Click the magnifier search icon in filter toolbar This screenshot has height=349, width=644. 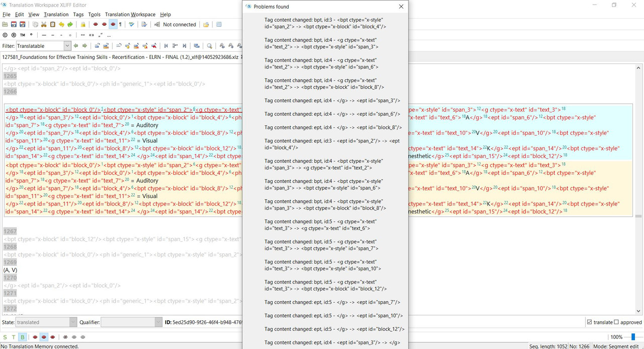point(209,46)
